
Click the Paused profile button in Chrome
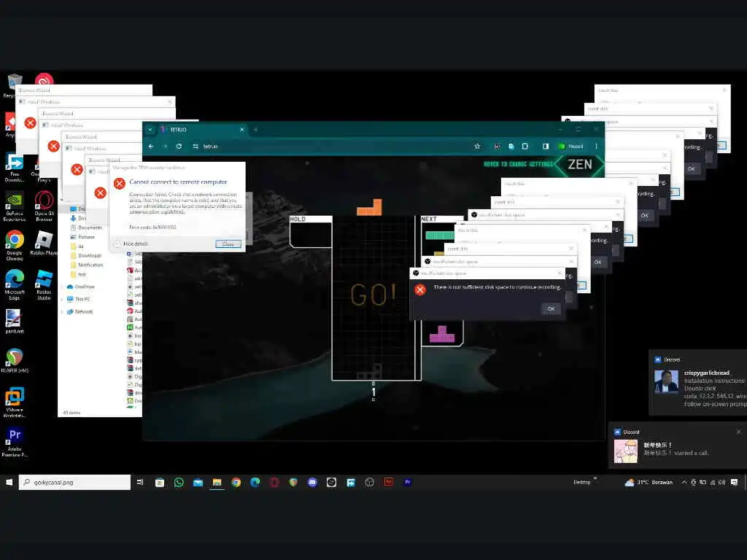tap(570, 146)
